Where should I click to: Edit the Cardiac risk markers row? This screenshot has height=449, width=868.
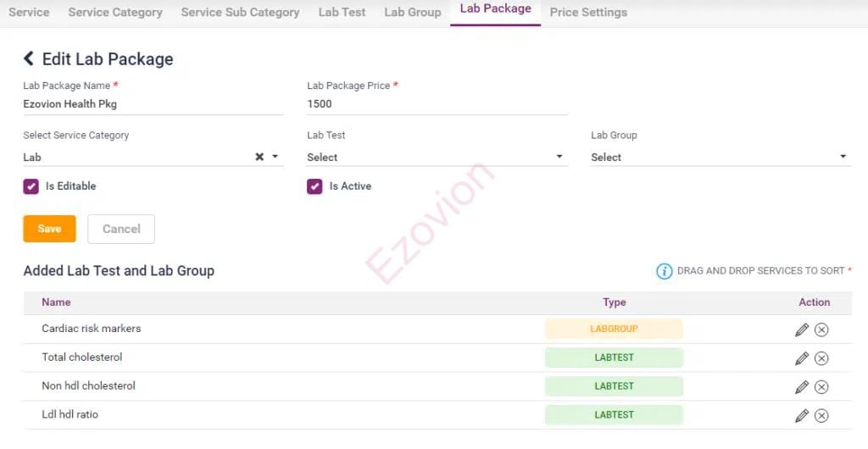tap(802, 330)
